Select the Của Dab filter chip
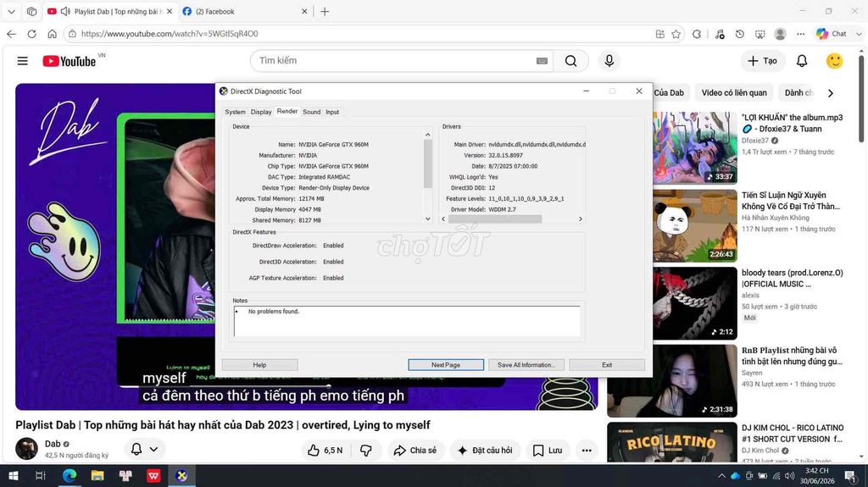Viewport: 868px width, 487px height. click(669, 93)
